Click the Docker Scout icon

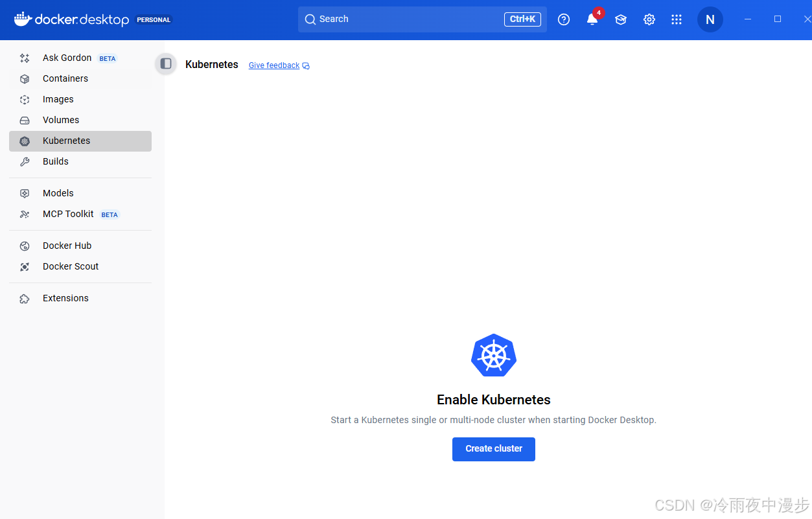(x=25, y=267)
